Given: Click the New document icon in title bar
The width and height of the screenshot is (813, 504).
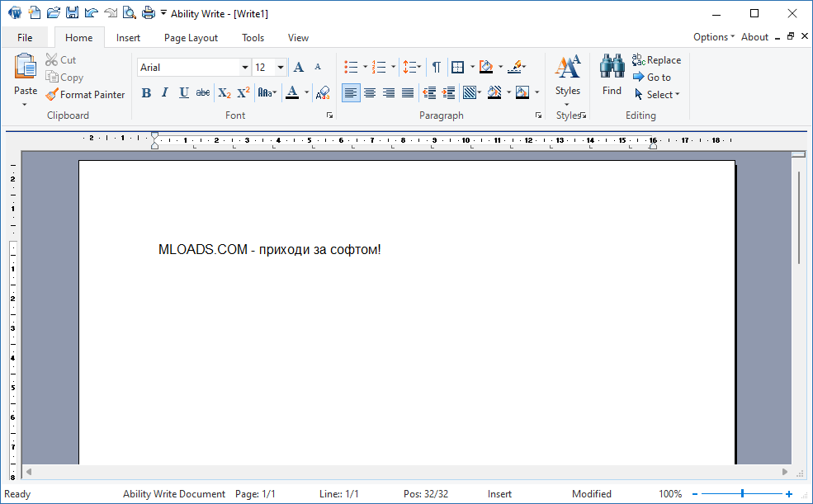Looking at the screenshot, I should point(34,12).
